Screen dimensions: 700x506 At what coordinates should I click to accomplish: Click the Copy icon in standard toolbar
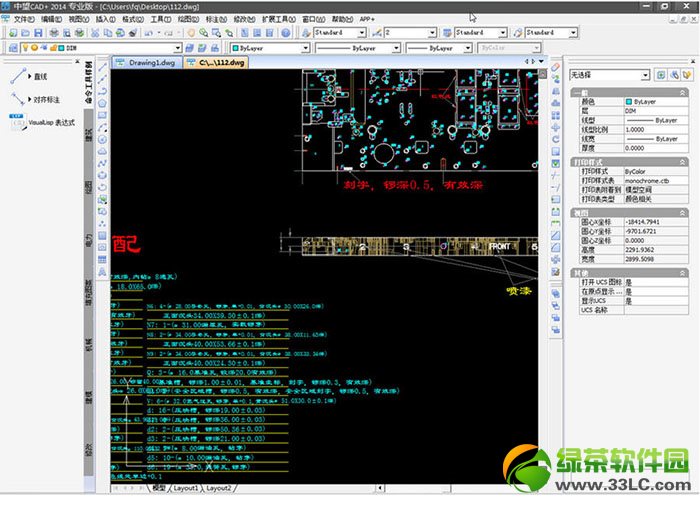pos(108,33)
